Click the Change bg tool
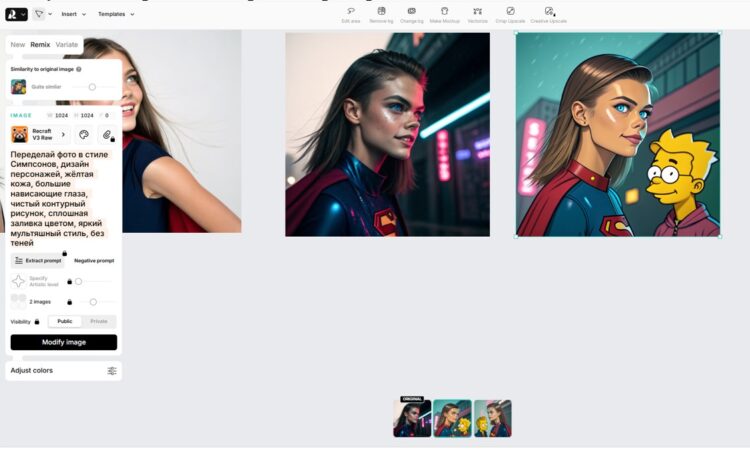750x449 pixels. pyautogui.click(x=411, y=15)
